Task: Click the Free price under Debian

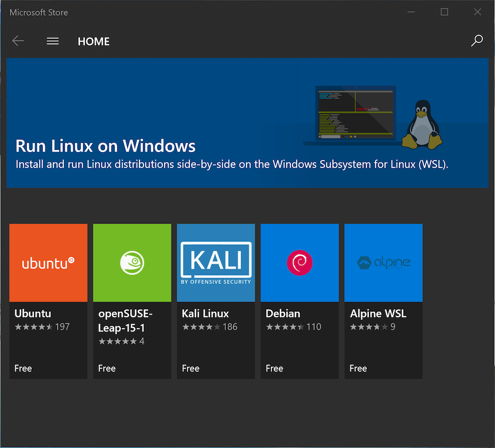Action: point(274,368)
